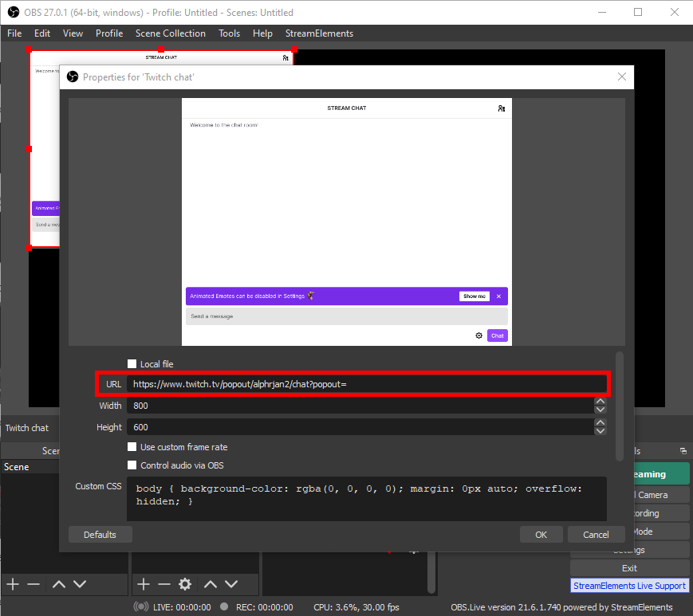Click the Twitch chat source label

(27, 427)
